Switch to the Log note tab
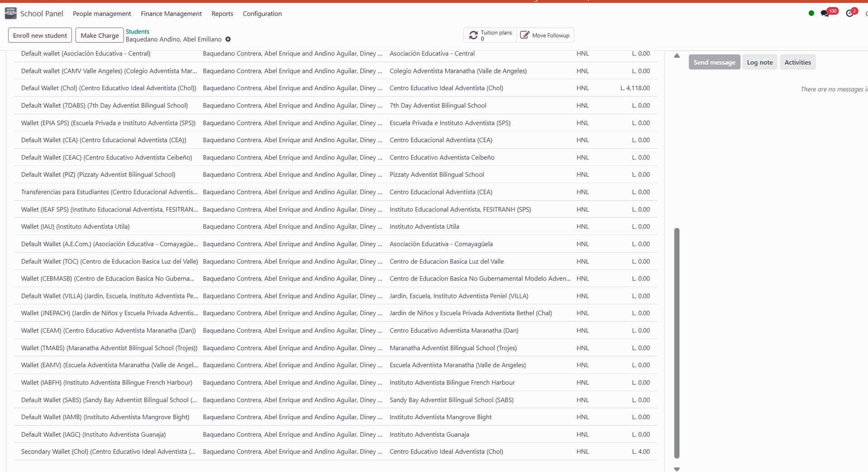Image resolution: width=868 pixels, height=472 pixels. pos(759,62)
